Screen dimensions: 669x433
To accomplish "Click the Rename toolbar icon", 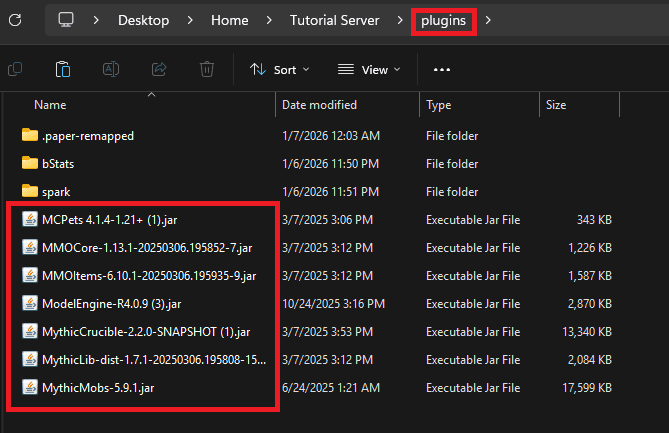I will 111,69.
